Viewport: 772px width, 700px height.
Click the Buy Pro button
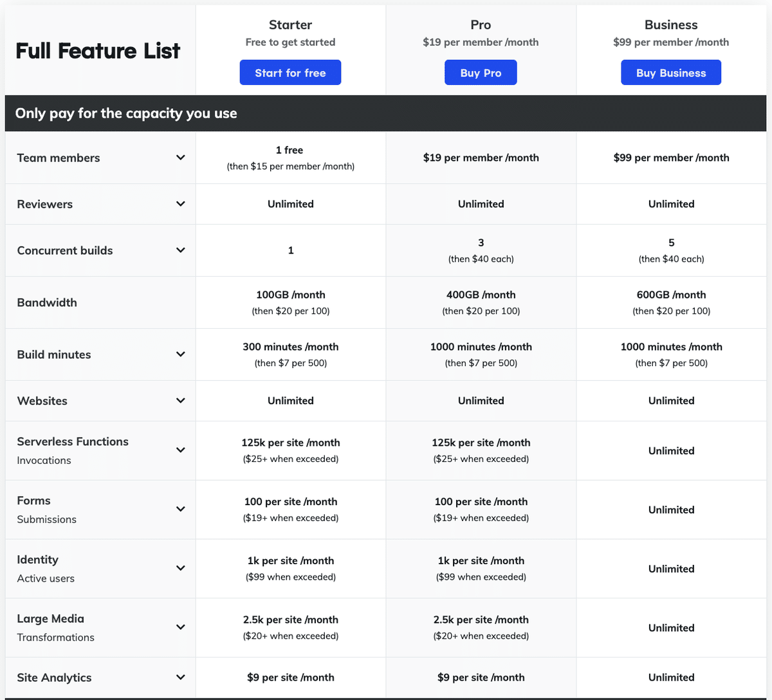481,73
